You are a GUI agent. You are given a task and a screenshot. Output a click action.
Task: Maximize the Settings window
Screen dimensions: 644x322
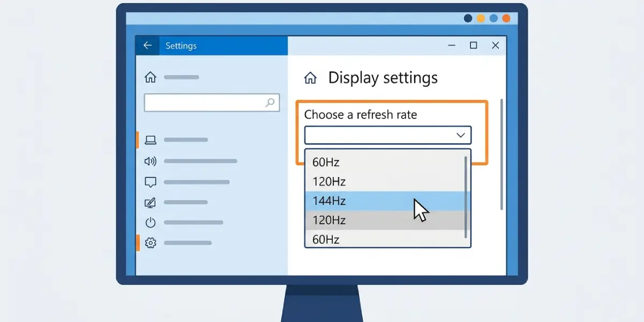point(473,46)
